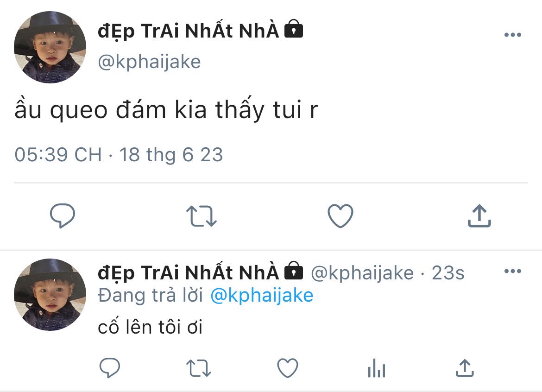Reply to the 'cố lên tôi ơi' tweet
542x392 pixels.
click(110, 367)
